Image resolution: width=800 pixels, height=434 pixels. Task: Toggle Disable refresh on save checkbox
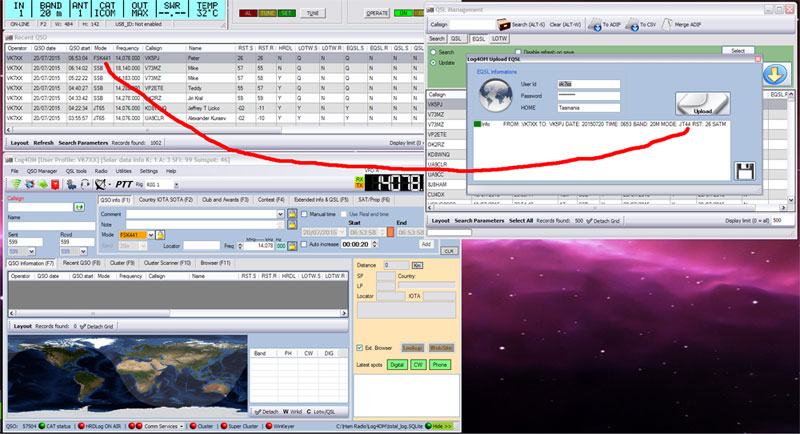coord(518,52)
